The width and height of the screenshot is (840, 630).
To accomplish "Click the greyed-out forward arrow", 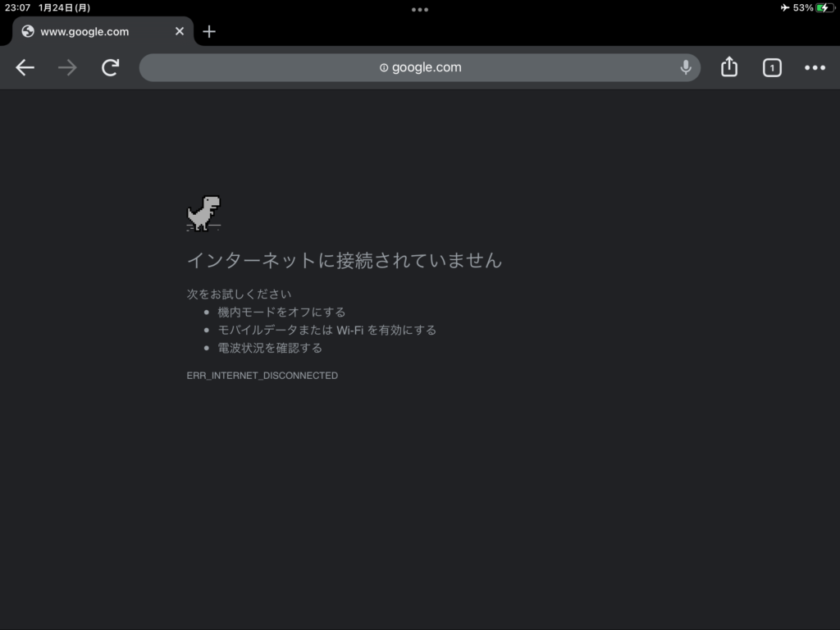I will (67, 68).
